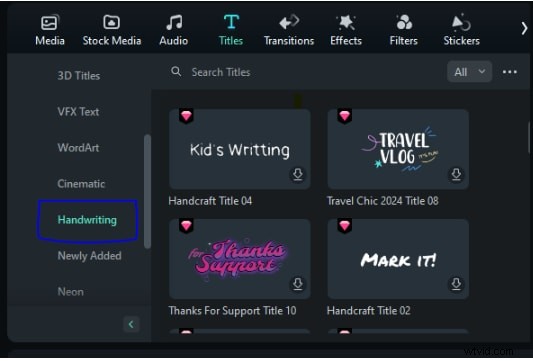Viewport: 533px width, 361px height.
Task: Select the Mark It! title thumbnail
Action: point(398,259)
